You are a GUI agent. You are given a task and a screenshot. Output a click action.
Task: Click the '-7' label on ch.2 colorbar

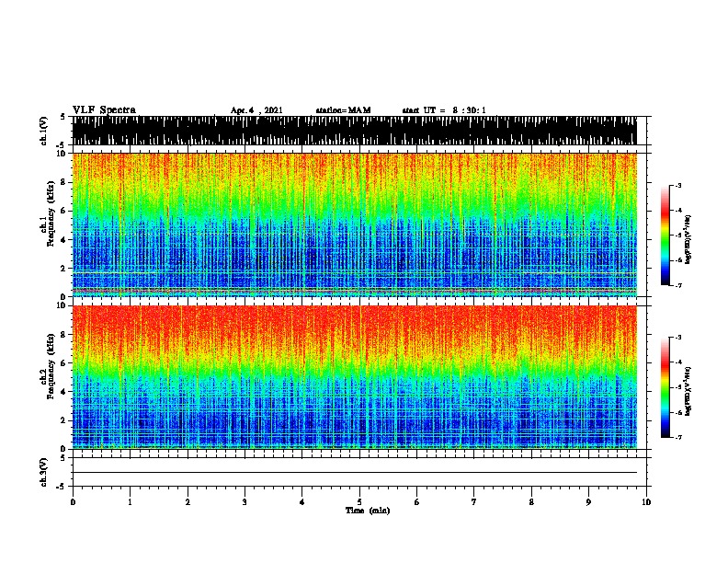(x=677, y=437)
